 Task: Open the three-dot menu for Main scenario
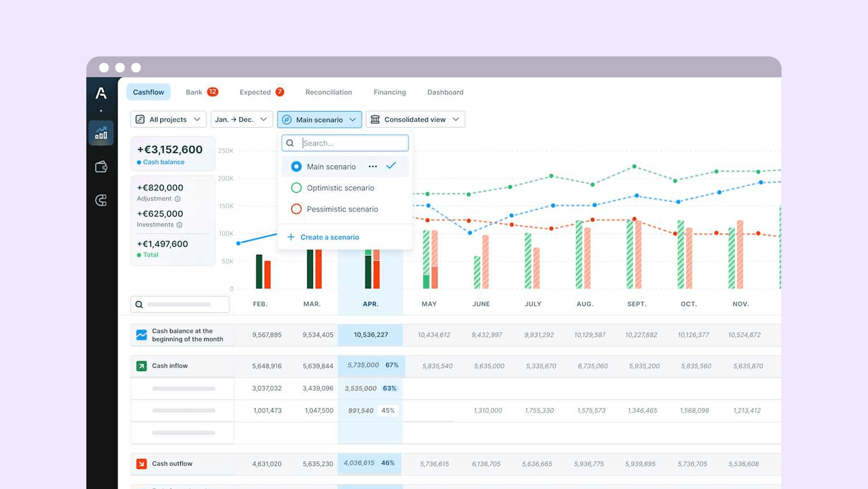373,166
